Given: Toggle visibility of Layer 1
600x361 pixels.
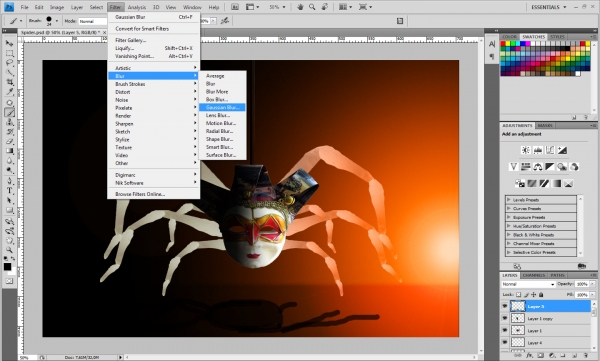Looking at the screenshot, I should (505, 330).
